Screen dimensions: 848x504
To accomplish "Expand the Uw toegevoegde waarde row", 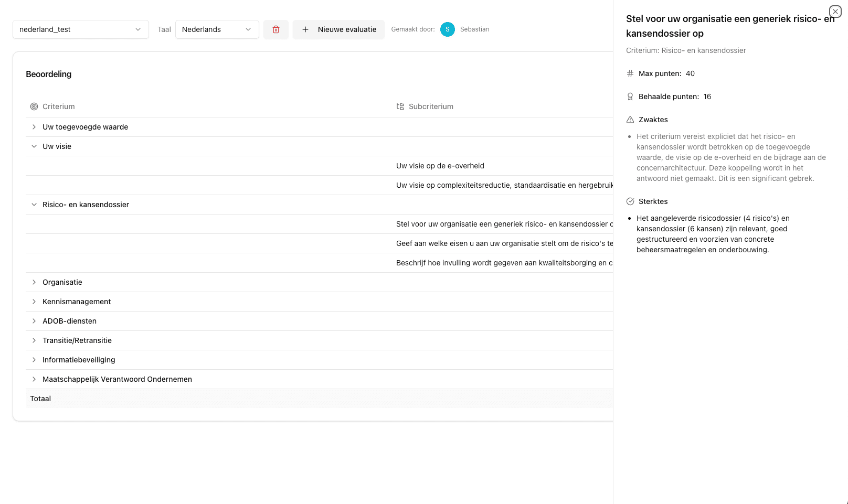I will tap(34, 127).
